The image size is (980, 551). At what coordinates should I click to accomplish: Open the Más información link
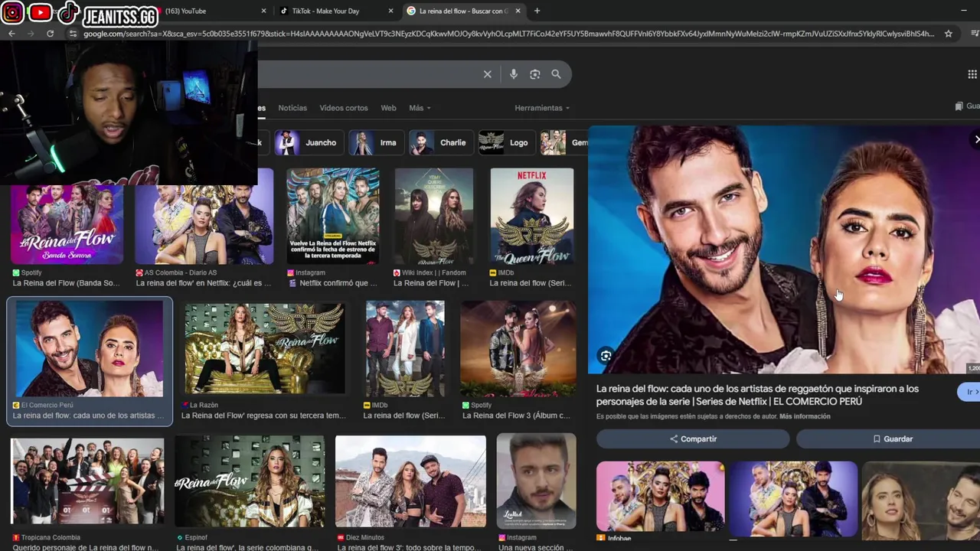click(x=805, y=416)
